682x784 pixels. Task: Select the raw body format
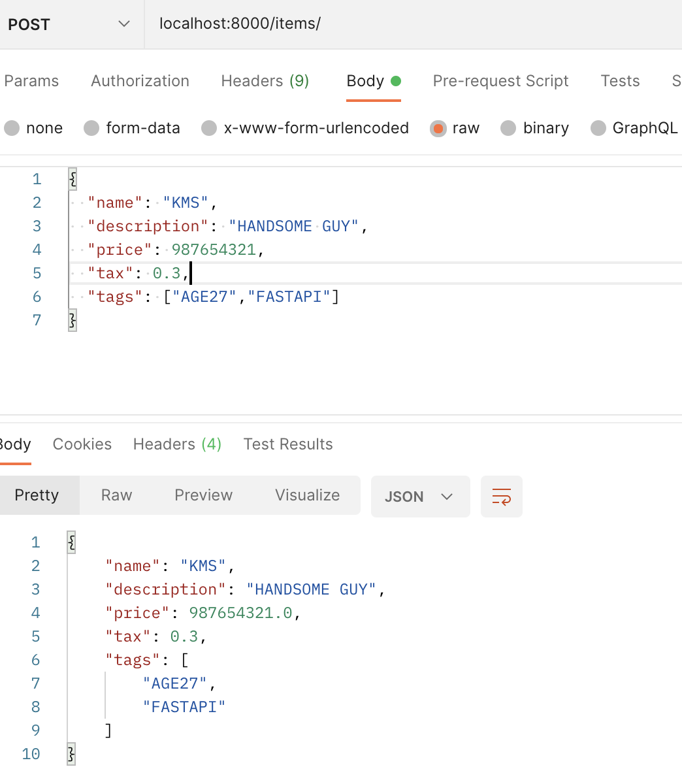coord(438,128)
